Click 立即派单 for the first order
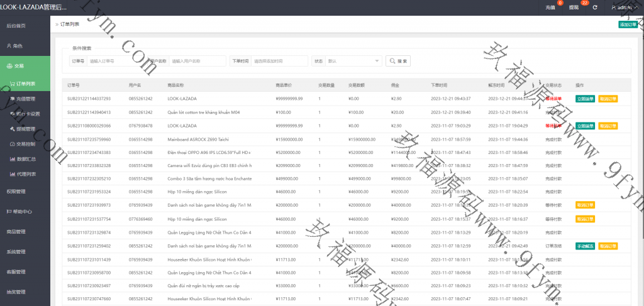 (x=585, y=99)
